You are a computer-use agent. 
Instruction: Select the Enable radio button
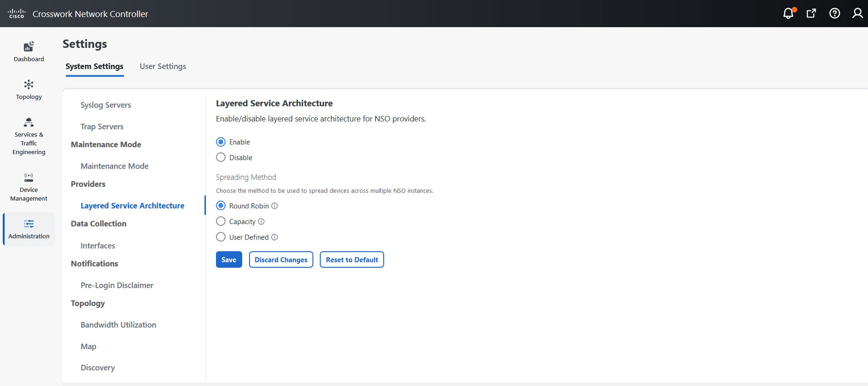(x=221, y=142)
